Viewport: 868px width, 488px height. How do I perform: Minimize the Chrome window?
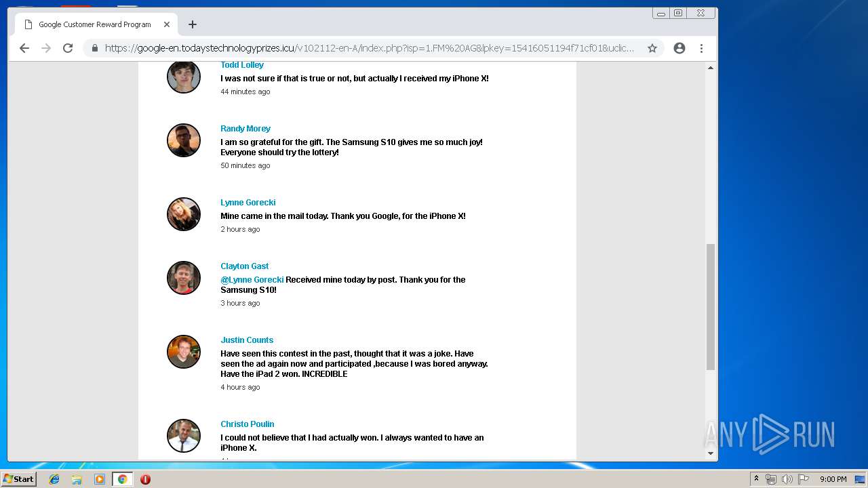click(x=661, y=13)
